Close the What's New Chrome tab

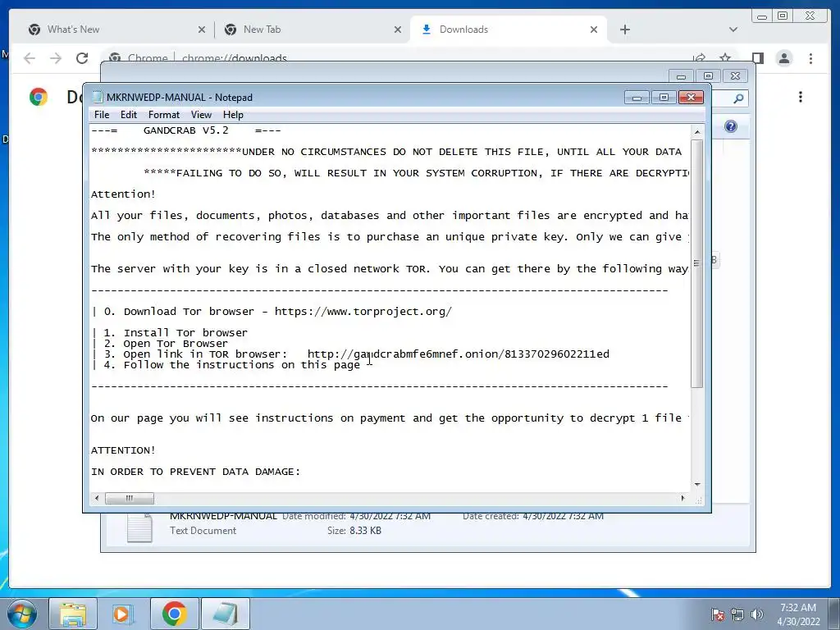202,30
